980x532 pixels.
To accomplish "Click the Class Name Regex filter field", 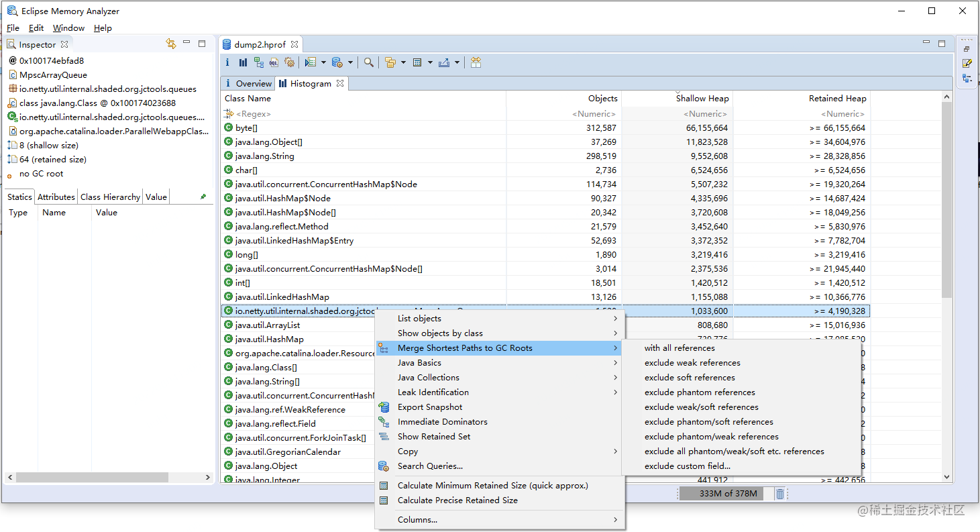I will [363, 113].
